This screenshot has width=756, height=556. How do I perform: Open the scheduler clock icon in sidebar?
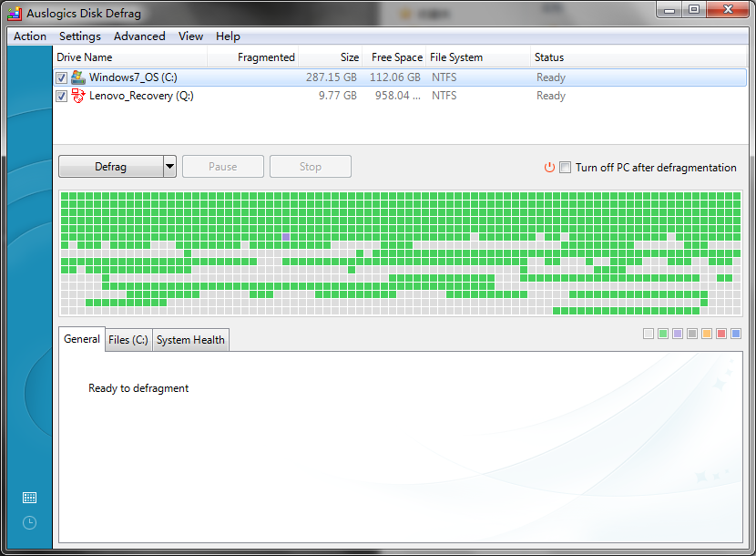(x=29, y=522)
